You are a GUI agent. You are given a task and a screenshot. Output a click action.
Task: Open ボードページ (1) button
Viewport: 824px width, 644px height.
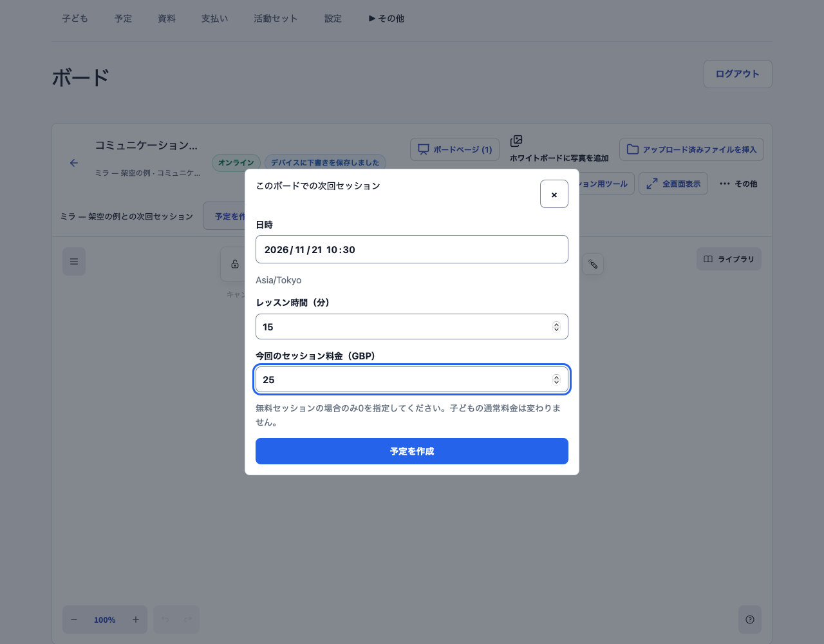pos(454,149)
